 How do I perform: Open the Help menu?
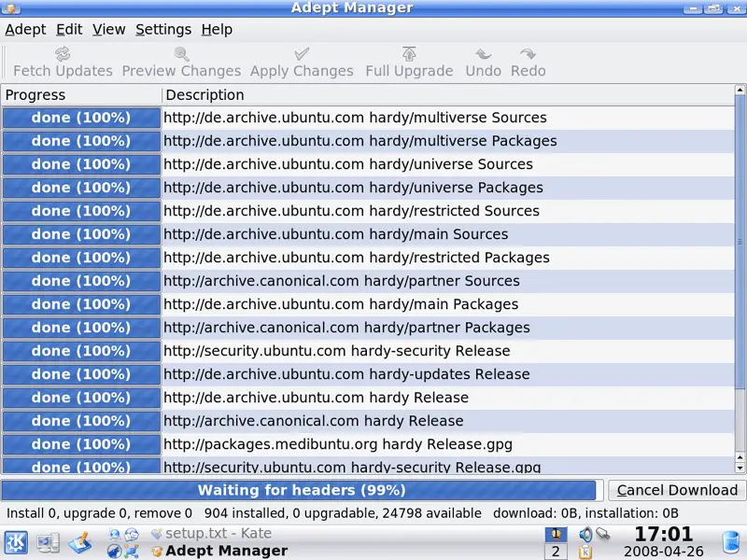pos(217,30)
